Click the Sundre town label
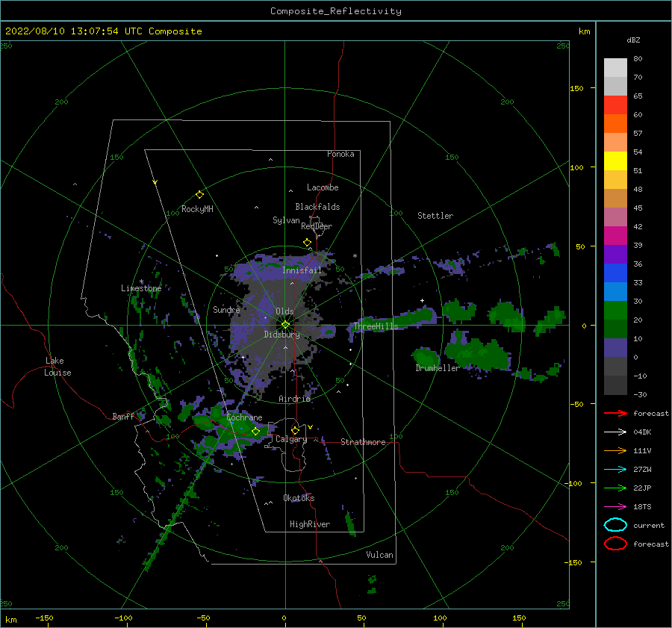Screen dimensions: 672x628 (x=226, y=309)
